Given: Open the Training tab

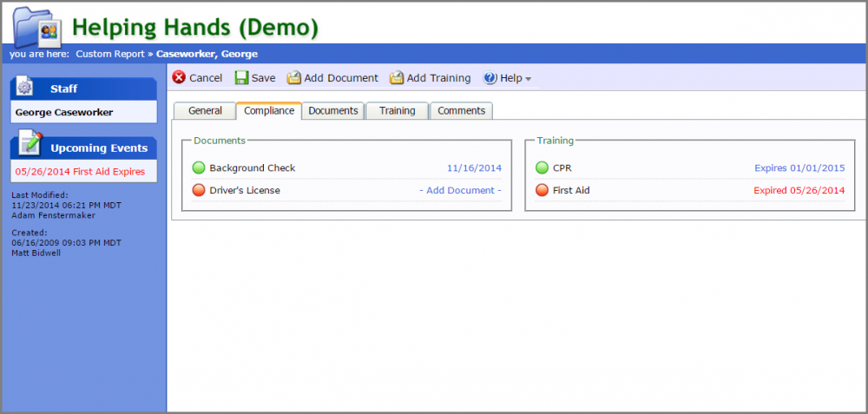Looking at the screenshot, I should point(398,111).
